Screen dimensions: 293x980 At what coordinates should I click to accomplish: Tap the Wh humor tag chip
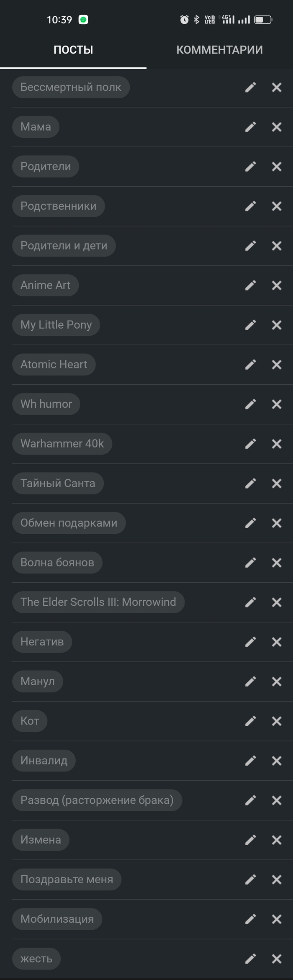point(46,404)
